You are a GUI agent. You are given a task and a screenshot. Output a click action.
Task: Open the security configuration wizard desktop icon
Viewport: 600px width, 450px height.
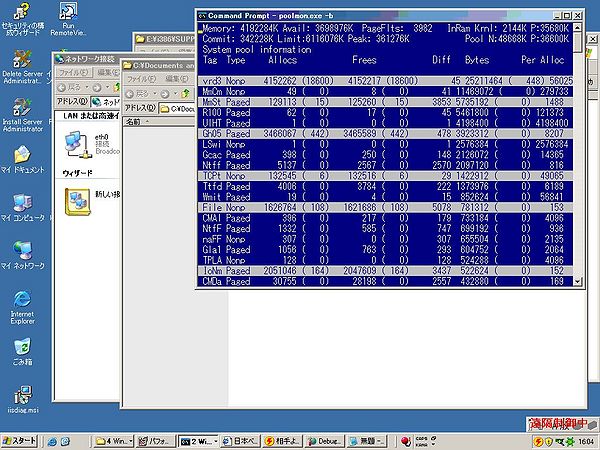22,18
